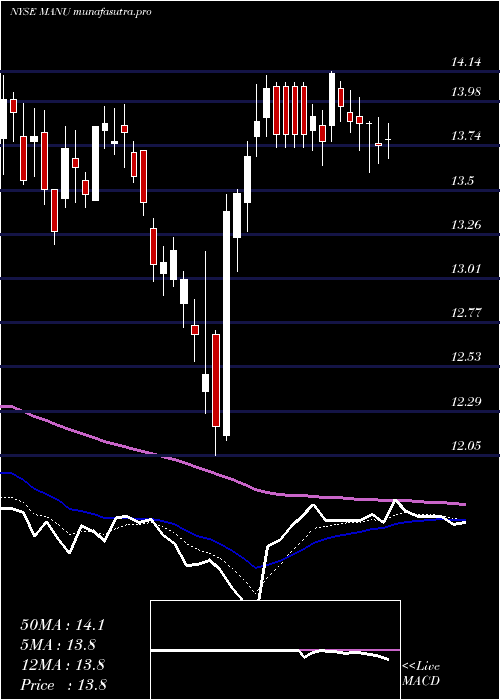Viewport: 500px width, 700px height.
Task: Click the NYSE MANU munafasutra.pro title
Action: tap(81, 12)
